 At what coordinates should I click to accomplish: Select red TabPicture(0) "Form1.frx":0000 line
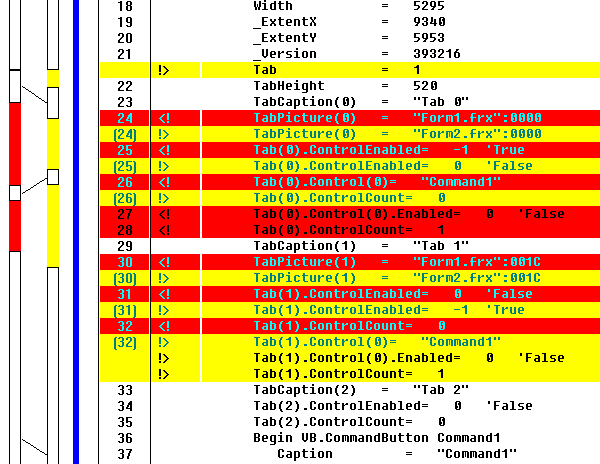(x=401, y=118)
